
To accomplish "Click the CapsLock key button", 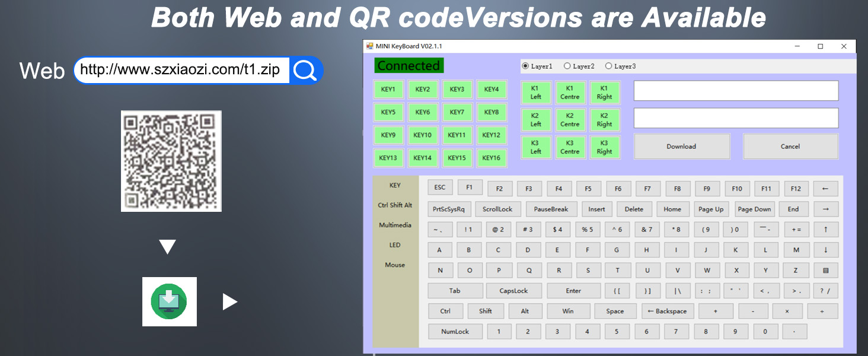I will pyautogui.click(x=513, y=291).
